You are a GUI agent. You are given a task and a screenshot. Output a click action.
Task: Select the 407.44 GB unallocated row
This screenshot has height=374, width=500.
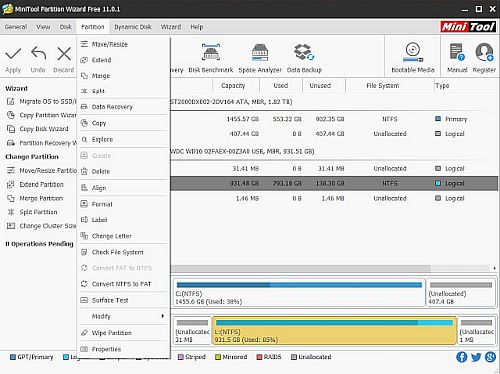pyautogui.click(x=334, y=134)
